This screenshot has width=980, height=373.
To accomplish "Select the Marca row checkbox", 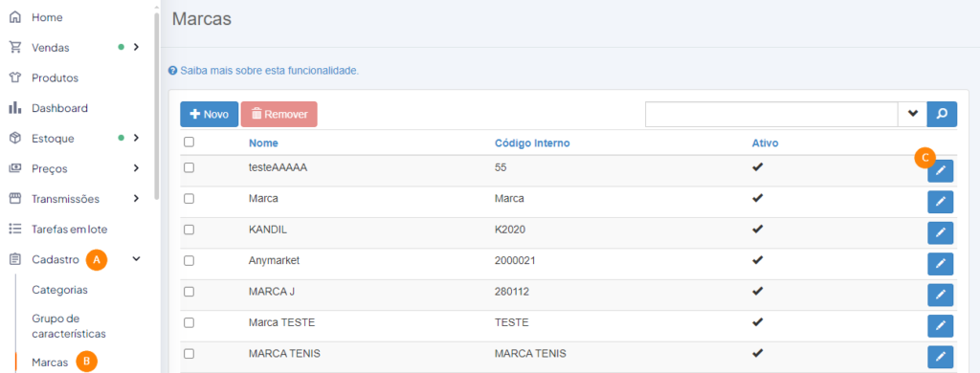I will pyautogui.click(x=189, y=199).
